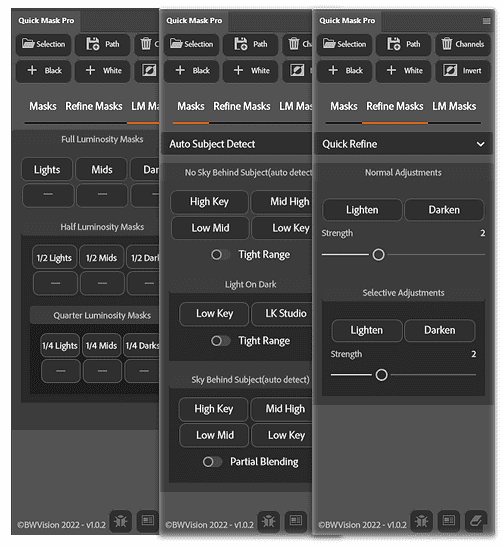Click Invert icon in Quick Refine panel

pyautogui.click(x=450, y=70)
